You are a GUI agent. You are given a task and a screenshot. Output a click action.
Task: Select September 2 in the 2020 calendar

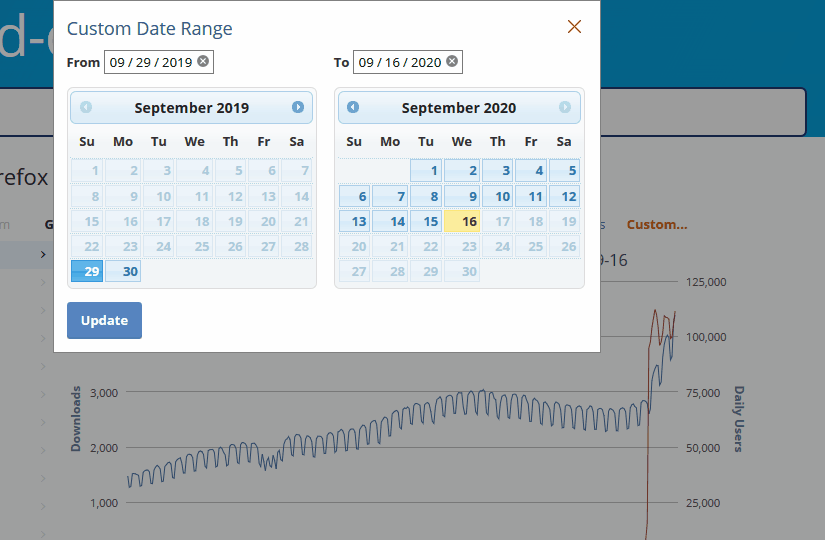tap(462, 170)
